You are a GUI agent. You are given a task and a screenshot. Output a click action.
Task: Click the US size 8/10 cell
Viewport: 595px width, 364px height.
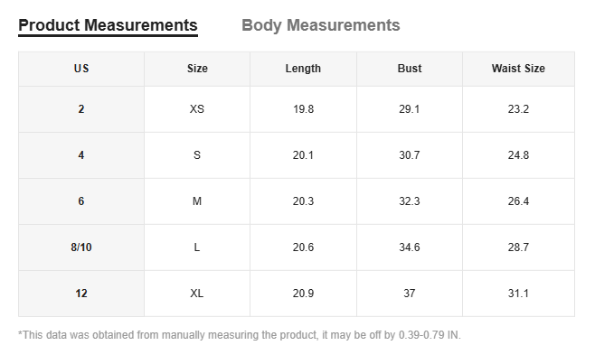[81, 247]
